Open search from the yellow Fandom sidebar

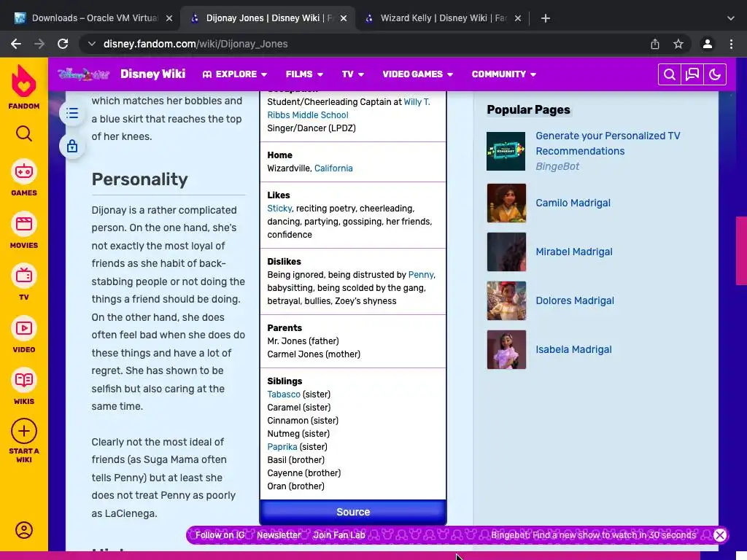(x=24, y=134)
